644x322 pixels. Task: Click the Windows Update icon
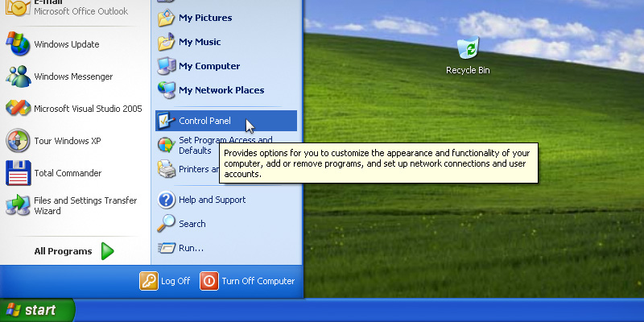[18, 44]
